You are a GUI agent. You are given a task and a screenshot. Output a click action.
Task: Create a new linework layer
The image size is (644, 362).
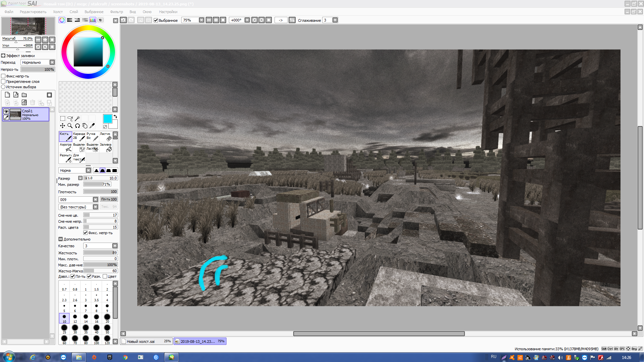16,95
